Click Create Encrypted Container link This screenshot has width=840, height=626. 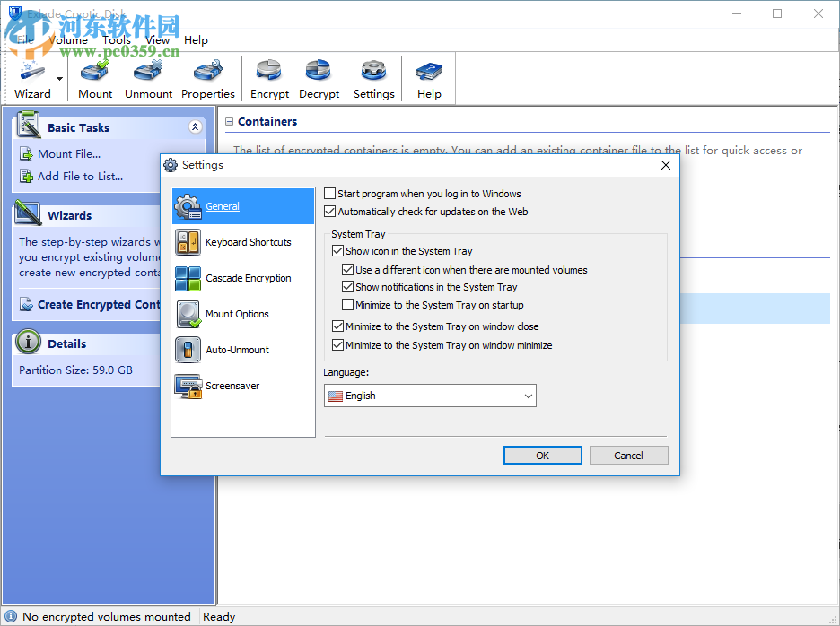pyautogui.click(x=99, y=304)
